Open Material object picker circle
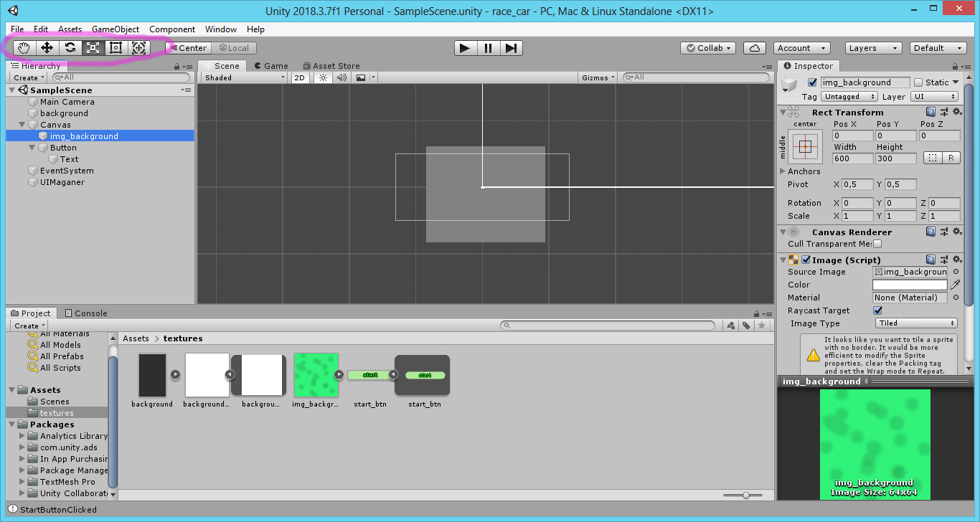980x522 pixels. click(x=956, y=298)
